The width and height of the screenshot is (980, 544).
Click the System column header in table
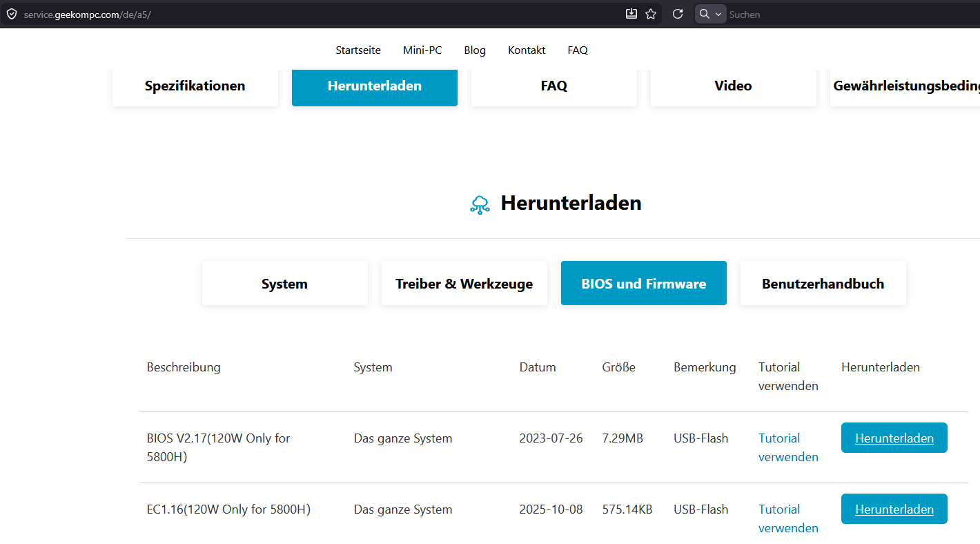(x=373, y=367)
